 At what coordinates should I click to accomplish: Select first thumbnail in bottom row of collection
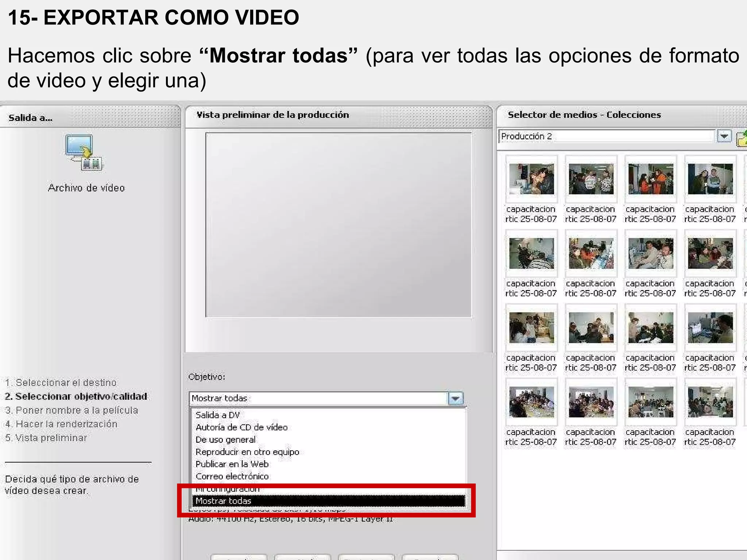tap(531, 402)
